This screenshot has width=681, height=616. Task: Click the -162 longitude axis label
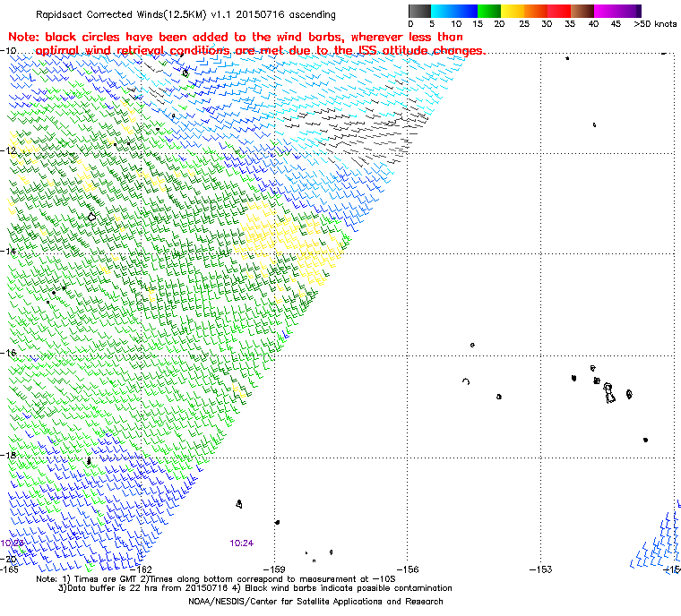(x=142, y=569)
